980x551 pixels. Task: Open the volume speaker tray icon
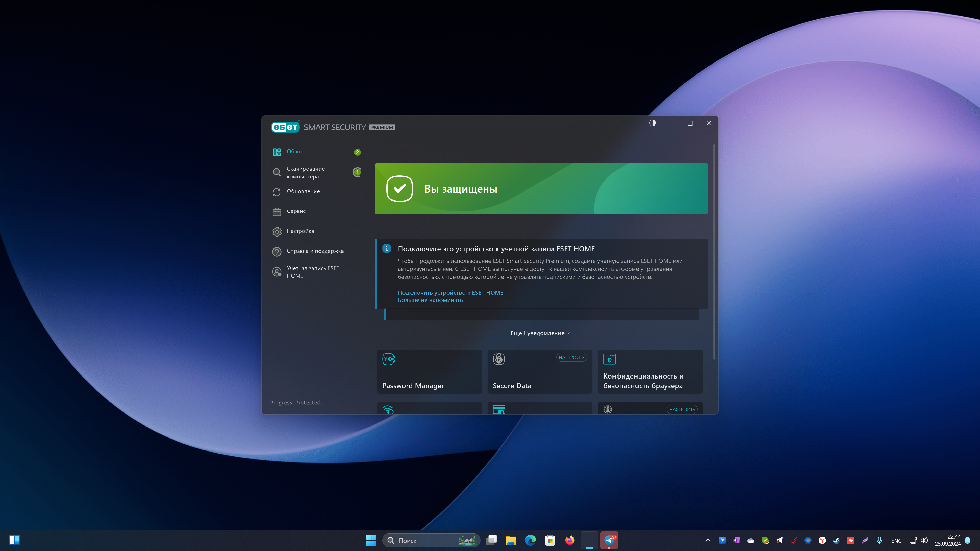coord(924,540)
